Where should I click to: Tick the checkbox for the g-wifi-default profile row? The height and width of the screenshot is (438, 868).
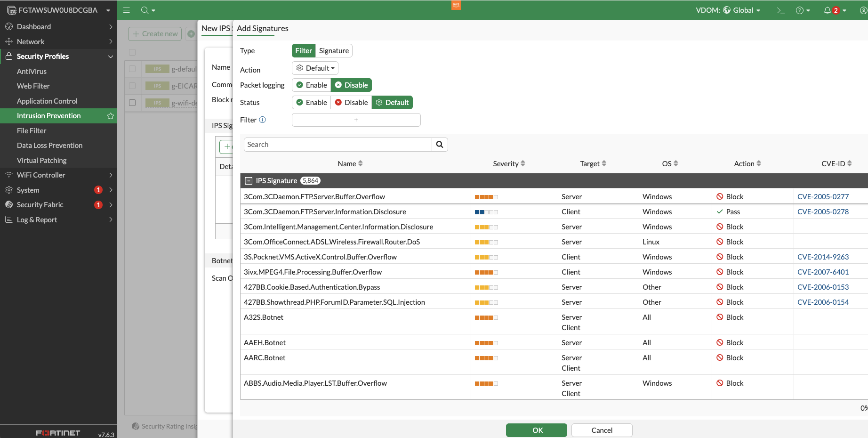pyautogui.click(x=132, y=103)
